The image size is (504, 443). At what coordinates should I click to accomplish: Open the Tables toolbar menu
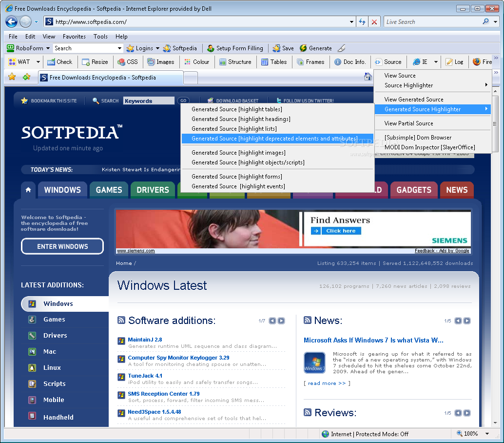coord(274,62)
